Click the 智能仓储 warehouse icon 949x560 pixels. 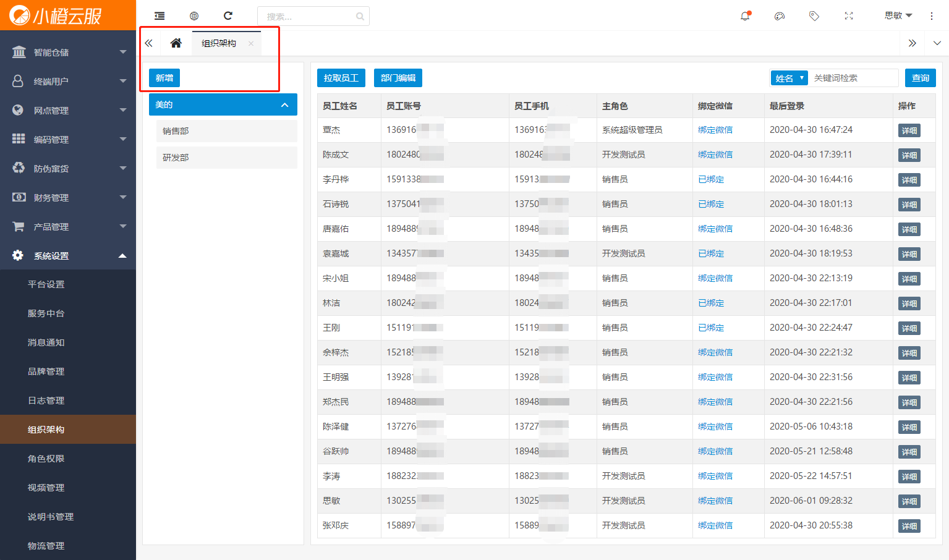click(19, 52)
